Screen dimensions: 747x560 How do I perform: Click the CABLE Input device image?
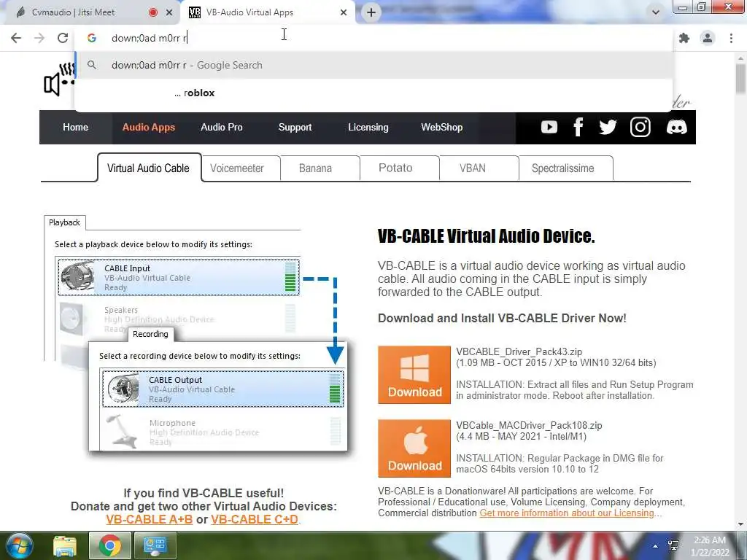point(77,275)
